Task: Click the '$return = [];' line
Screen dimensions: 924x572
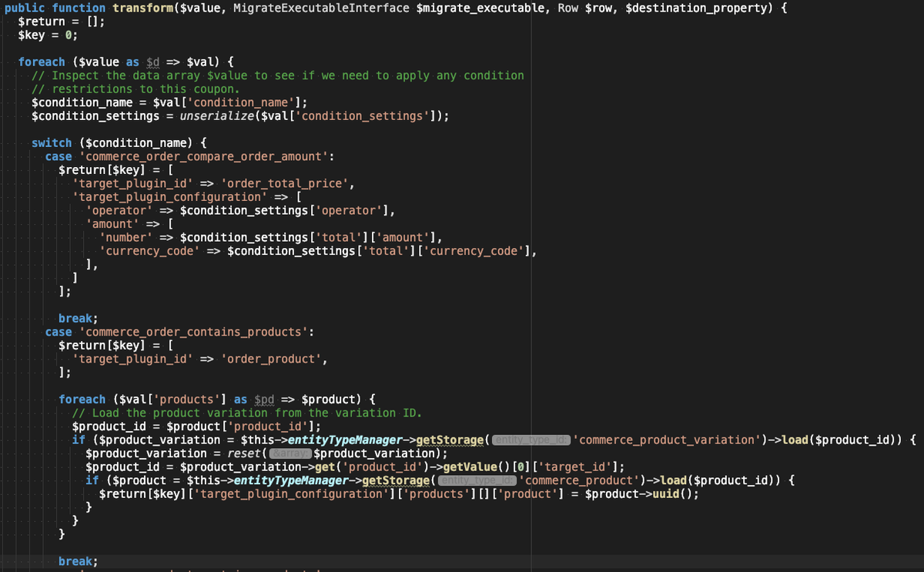Action: (62, 22)
